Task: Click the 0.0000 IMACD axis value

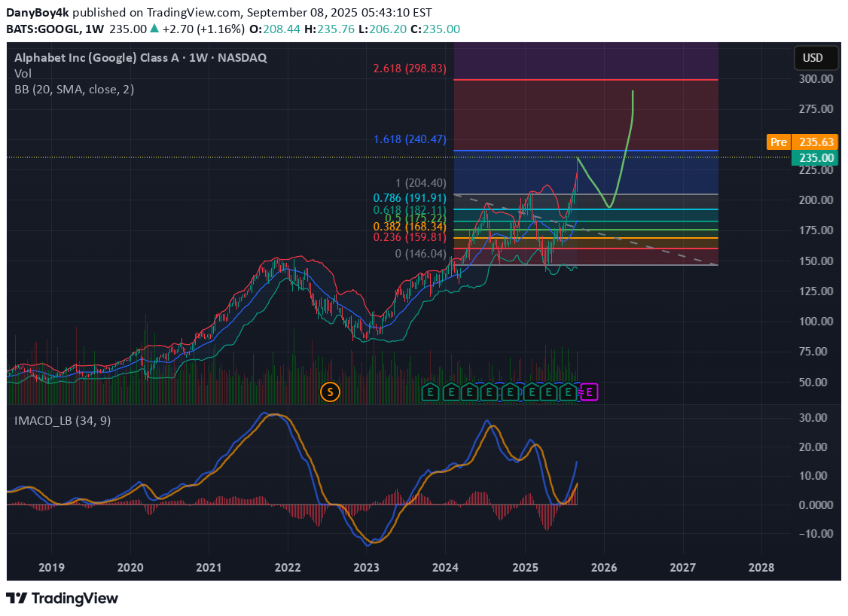Action: pos(816,505)
